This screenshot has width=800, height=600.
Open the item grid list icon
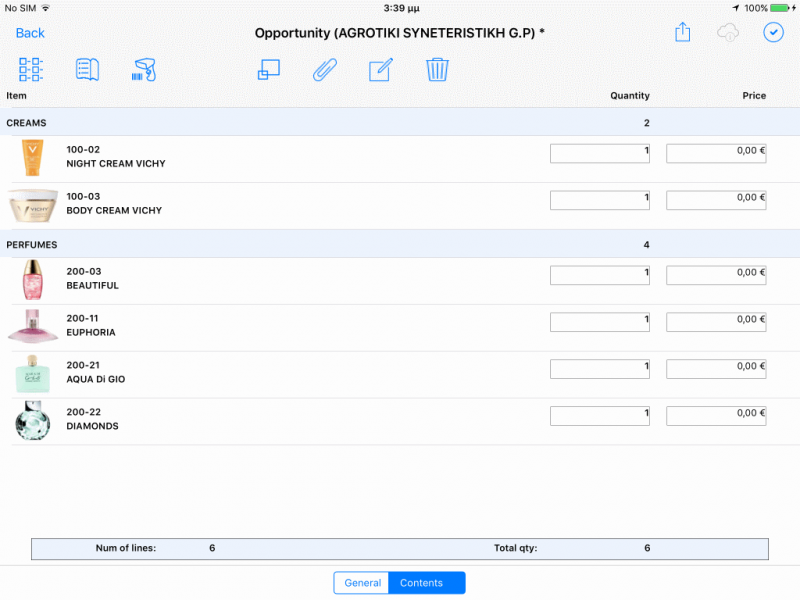(x=31, y=69)
